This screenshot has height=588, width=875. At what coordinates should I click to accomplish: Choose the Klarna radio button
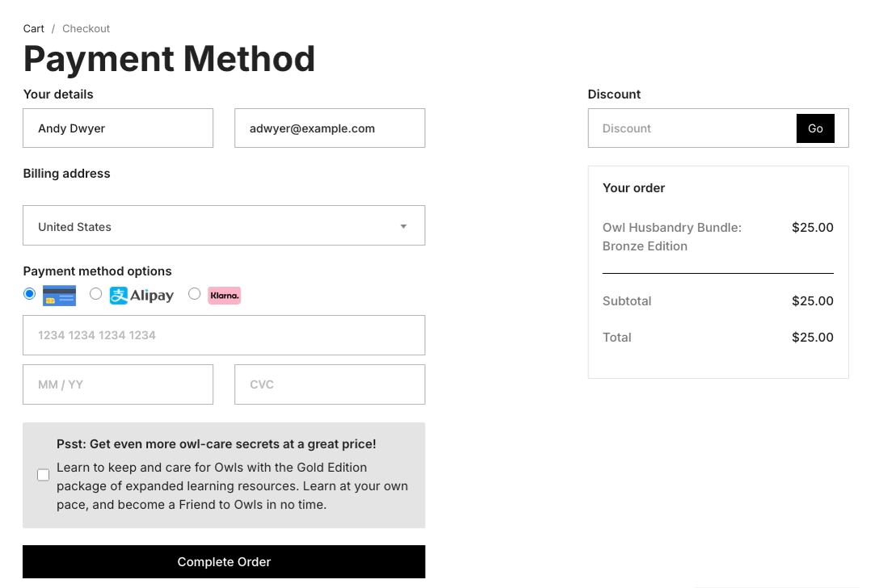pos(195,294)
